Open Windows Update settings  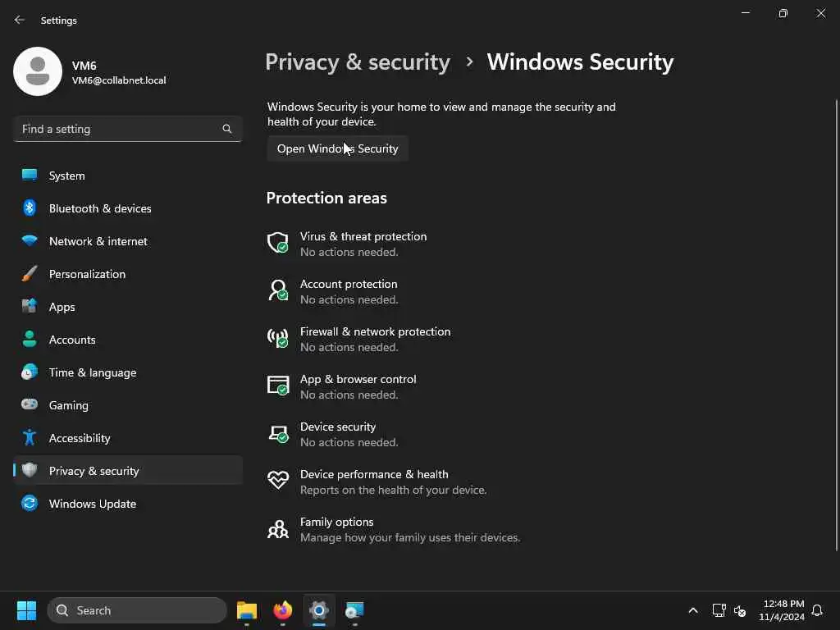(x=127, y=503)
